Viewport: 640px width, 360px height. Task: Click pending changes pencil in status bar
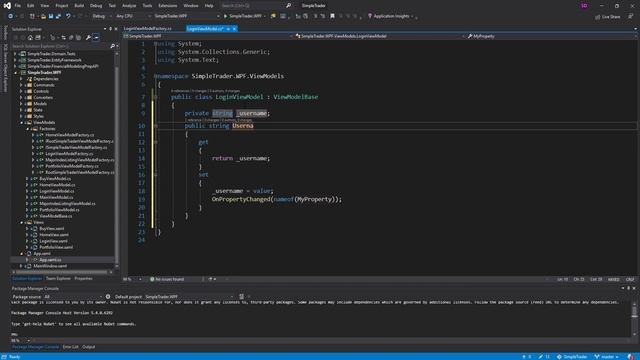pyautogui.click(x=544, y=357)
